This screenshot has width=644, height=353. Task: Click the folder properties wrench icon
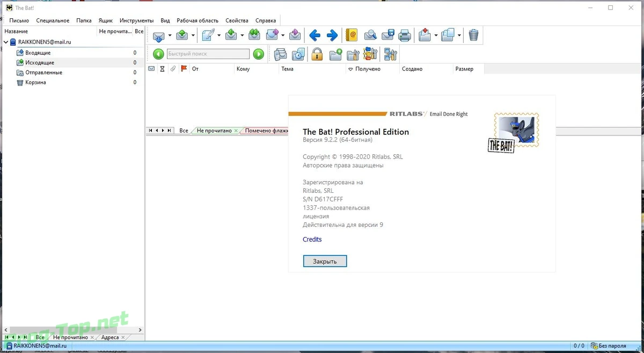tap(353, 54)
